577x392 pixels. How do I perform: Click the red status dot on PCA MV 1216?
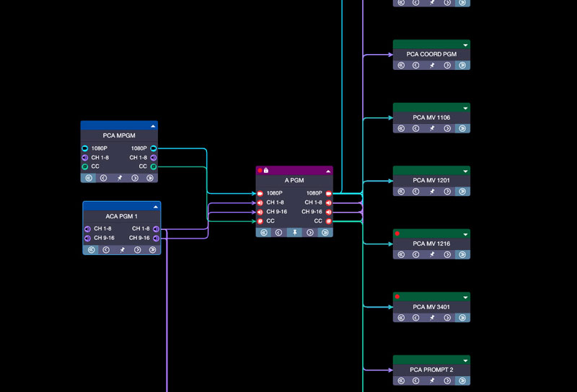tap(397, 233)
